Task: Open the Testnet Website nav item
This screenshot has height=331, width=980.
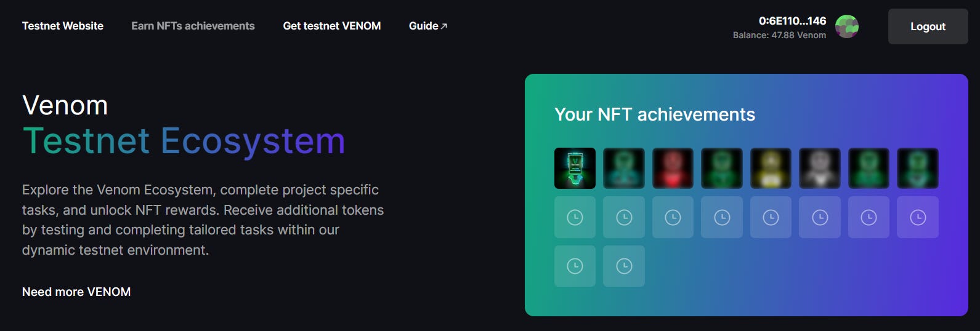Action: pyautogui.click(x=63, y=26)
